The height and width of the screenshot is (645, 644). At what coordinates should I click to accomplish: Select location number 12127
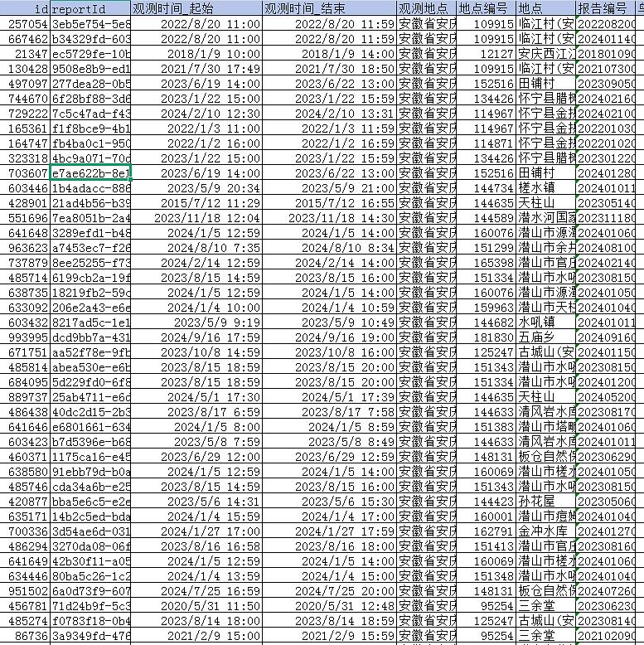(x=486, y=54)
